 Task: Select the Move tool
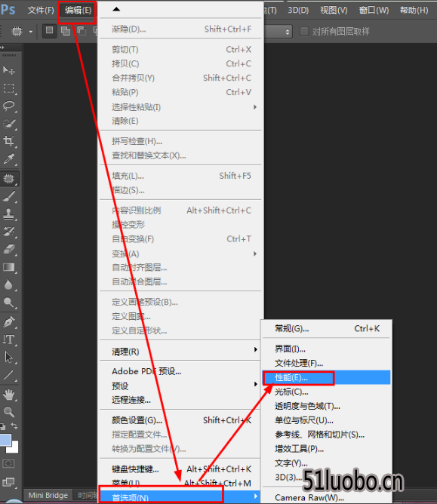pos(9,70)
